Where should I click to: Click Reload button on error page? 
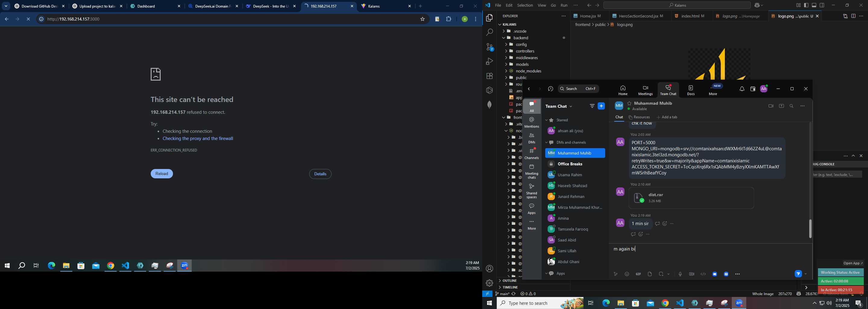click(162, 174)
